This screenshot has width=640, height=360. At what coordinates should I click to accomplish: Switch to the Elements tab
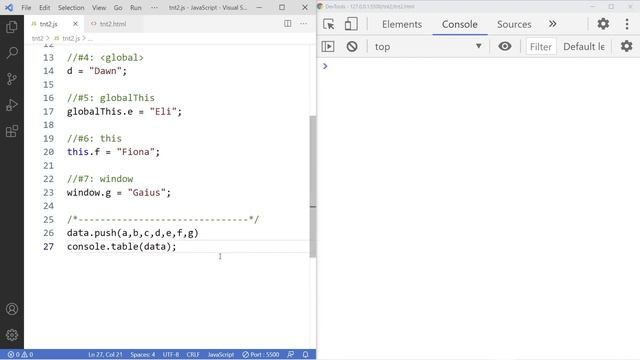point(402,24)
